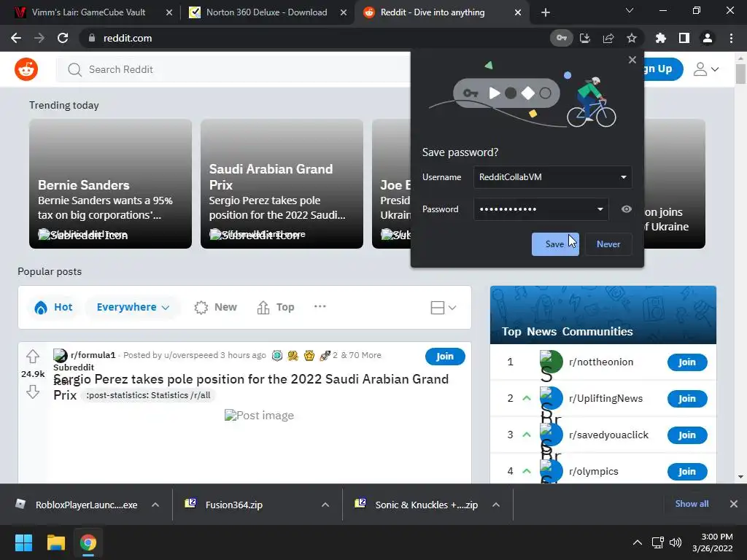This screenshot has width=747, height=560.
Task: Show hidden system tray icons
Action: (x=637, y=542)
